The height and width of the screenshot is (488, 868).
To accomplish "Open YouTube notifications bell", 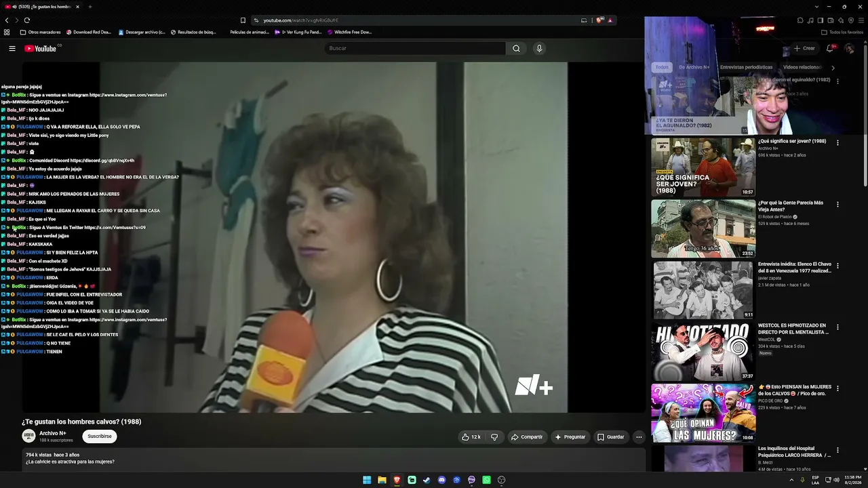I will pos(829,48).
